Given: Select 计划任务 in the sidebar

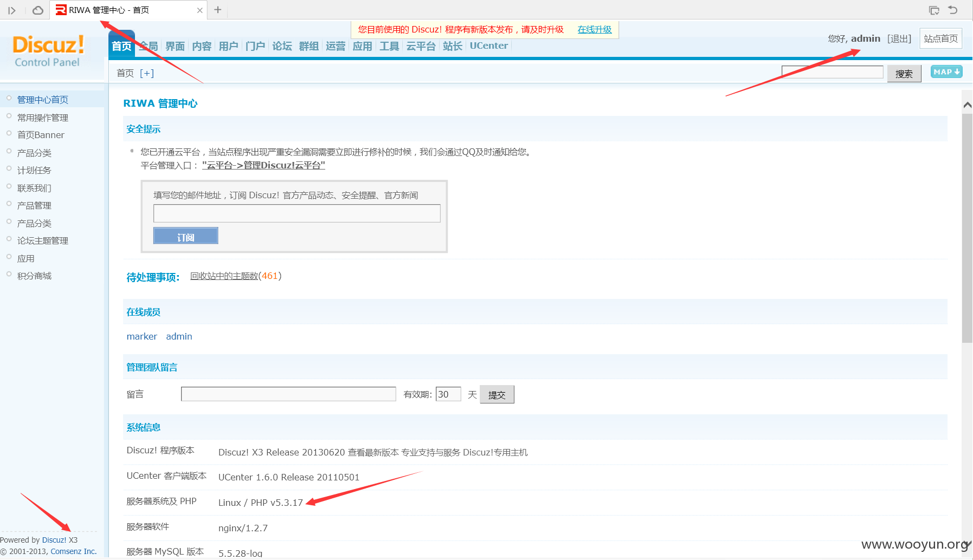Looking at the screenshot, I should (x=34, y=170).
